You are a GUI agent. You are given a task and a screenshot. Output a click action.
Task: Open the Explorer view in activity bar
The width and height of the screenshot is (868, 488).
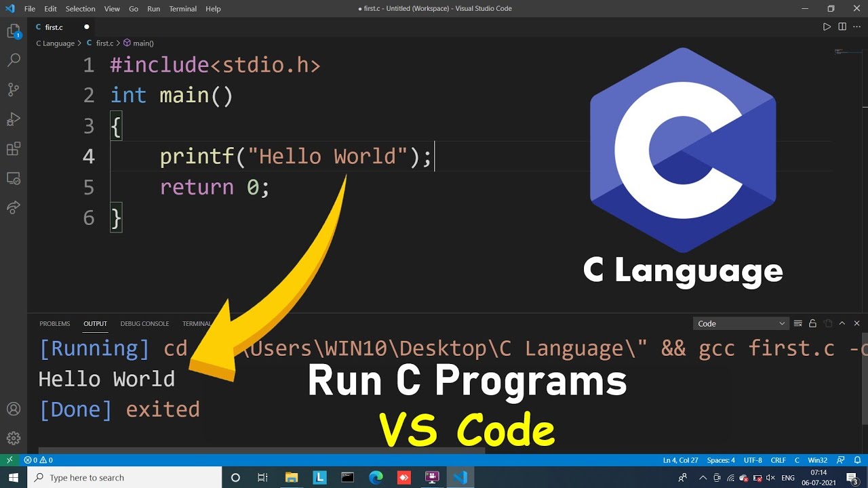(x=14, y=32)
